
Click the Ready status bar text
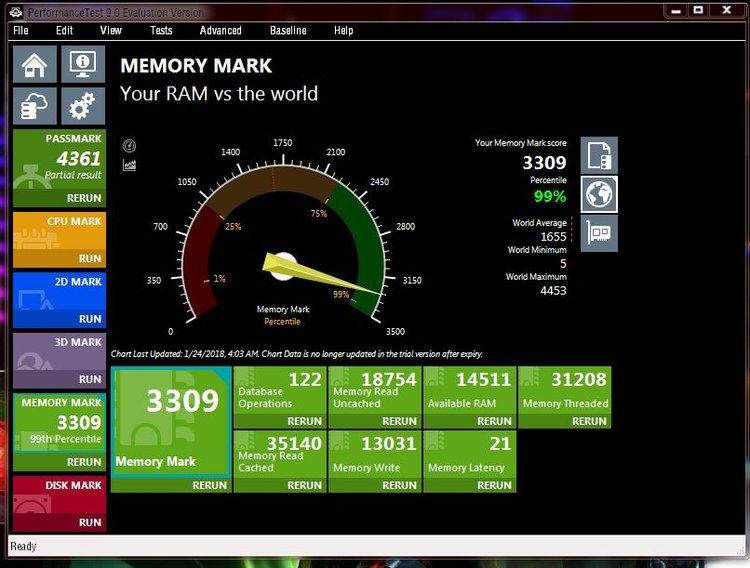[x=23, y=546]
